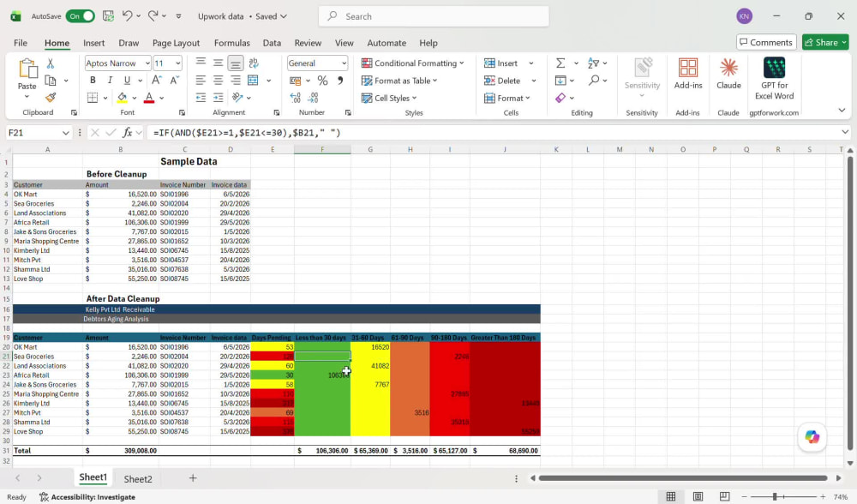
Task: Click the Paste clipboard icon
Action: [27, 69]
